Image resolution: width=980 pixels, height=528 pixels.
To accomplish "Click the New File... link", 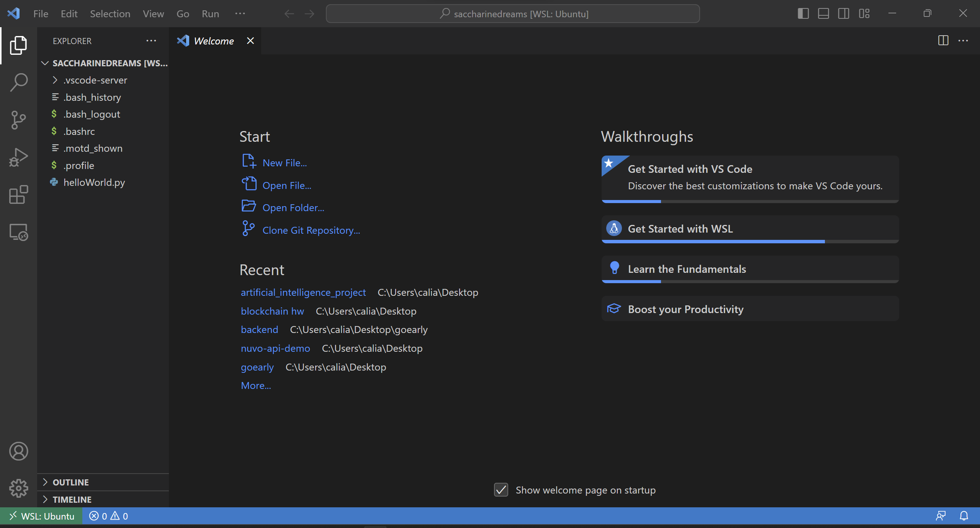I will click(285, 163).
